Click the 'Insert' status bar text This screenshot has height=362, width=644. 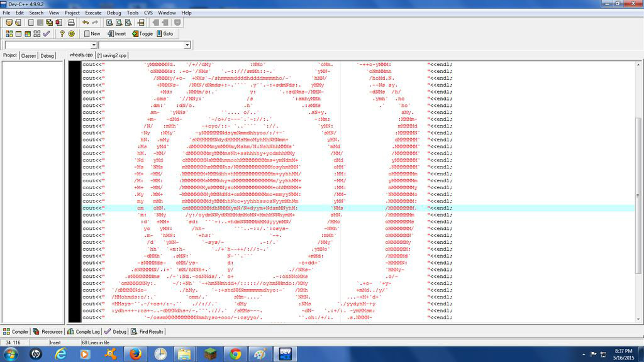point(55,343)
